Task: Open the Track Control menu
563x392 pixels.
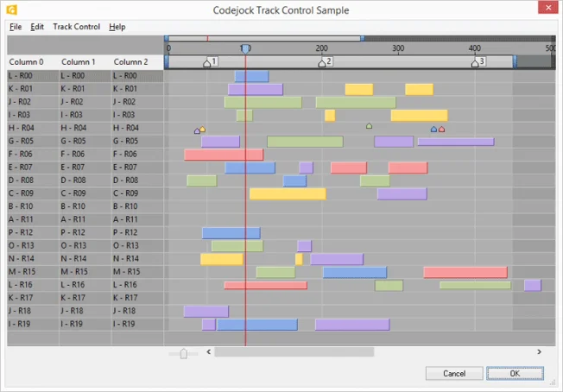Action: (76, 27)
